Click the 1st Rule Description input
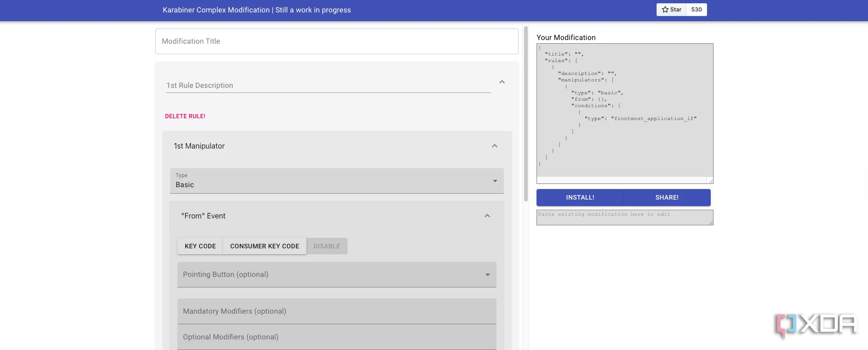The image size is (868, 350). click(x=328, y=86)
